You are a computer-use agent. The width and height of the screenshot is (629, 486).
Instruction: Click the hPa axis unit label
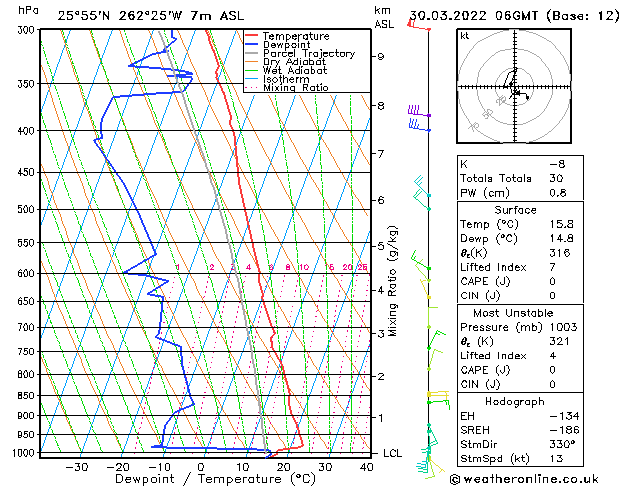pyautogui.click(x=28, y=10)
